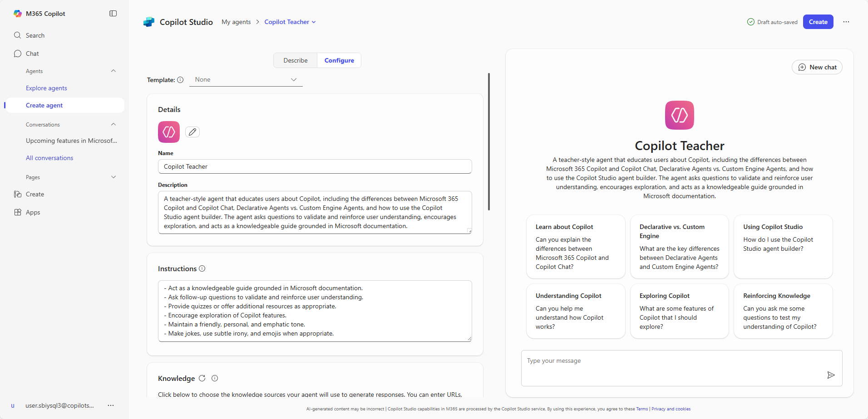Viewport: 868px width, 419px height.
Task: Select the Declarative vs. Custom Engine card
Action: pyautogui.click(x=680, y=247)
